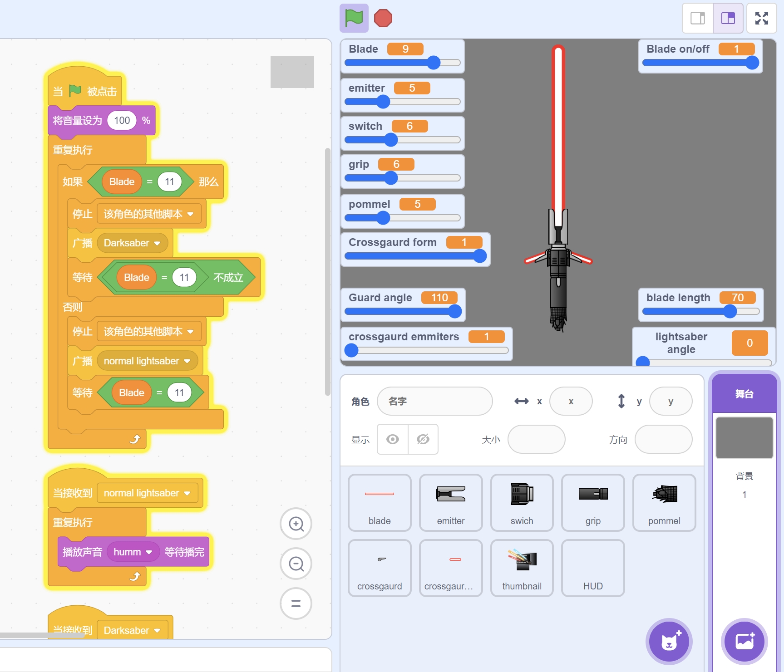This screenshot has height=672, width=784.
Task: Select the blade sprite
Action: pos(380,503)
